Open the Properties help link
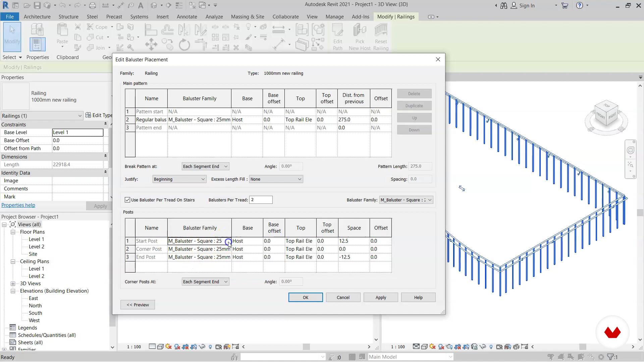644x362 pixels. click(x=18, y=205)
